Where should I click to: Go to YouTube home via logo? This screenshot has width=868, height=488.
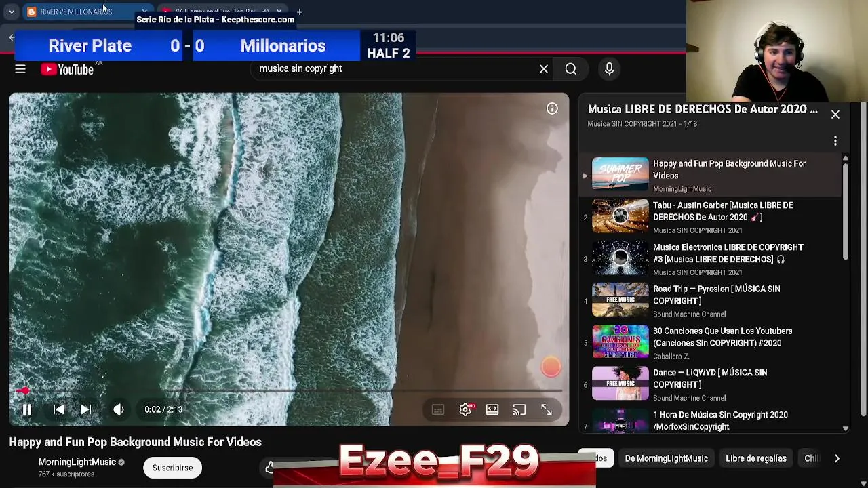tap(67, 68)
